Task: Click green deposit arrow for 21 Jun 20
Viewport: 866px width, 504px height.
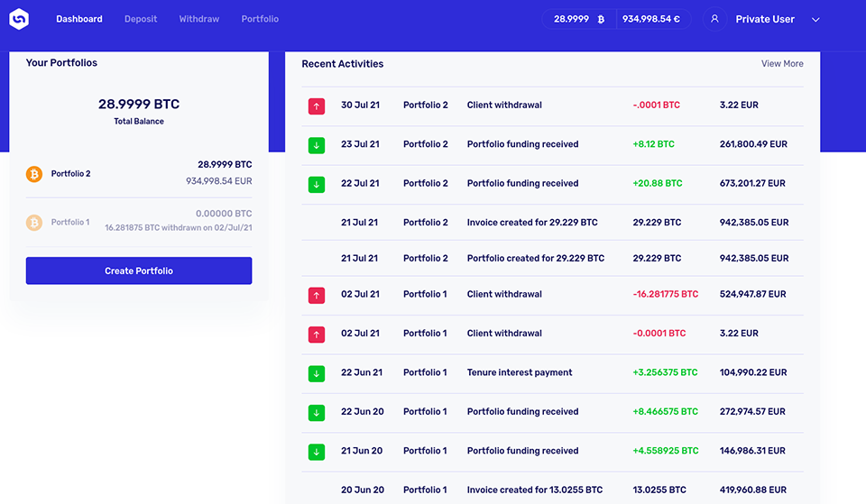Action: [317, 452]
